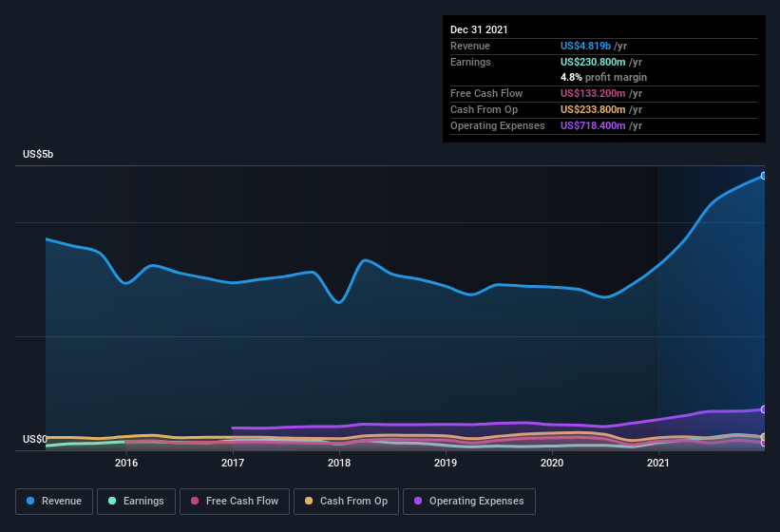Toggle the Revenue legend button
The width and height of the screenshot is (780, 532).
pos(54,502)
